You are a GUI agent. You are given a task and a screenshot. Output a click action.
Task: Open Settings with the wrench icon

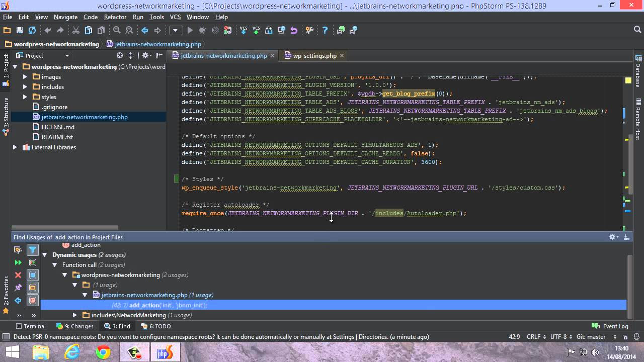tap(309, 31)
